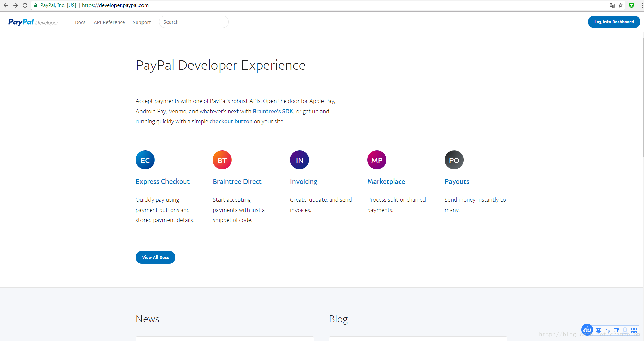The image size is (644, 341).
Task: Open the green shield extension icon
Action: point(632,5)
